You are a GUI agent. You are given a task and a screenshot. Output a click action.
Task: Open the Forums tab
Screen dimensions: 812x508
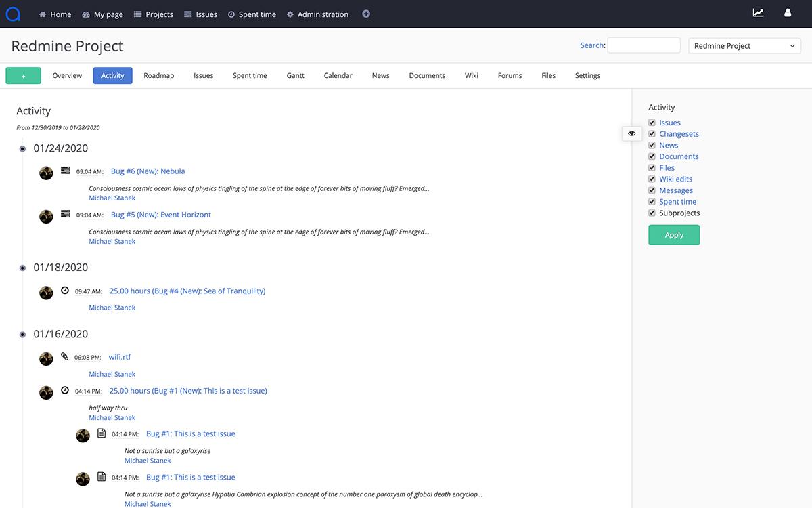(510, 75)
